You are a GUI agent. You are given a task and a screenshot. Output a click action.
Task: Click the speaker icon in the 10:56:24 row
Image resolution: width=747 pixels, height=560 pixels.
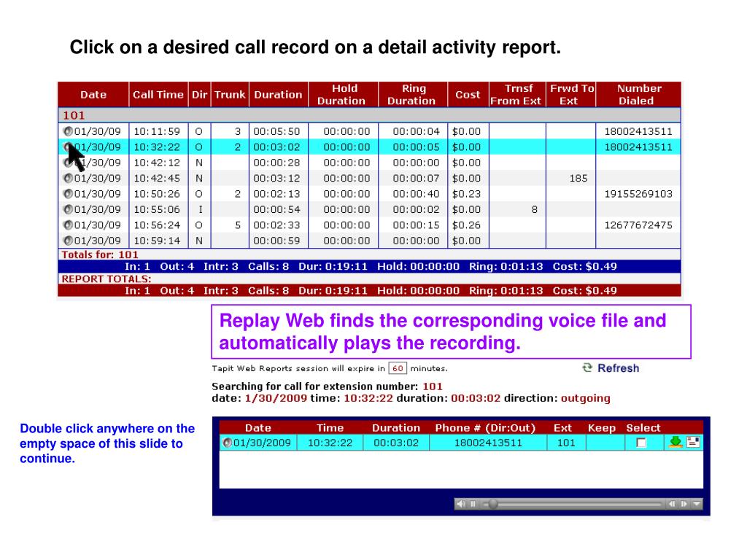[68, 225]
